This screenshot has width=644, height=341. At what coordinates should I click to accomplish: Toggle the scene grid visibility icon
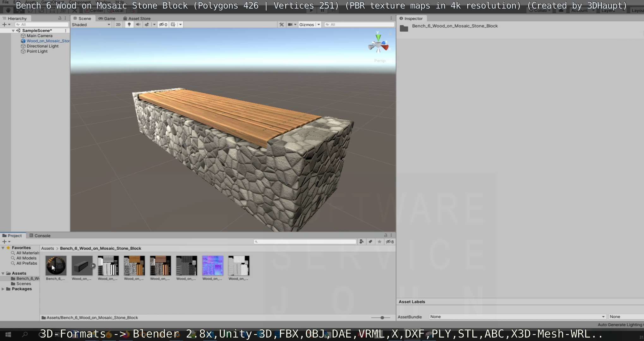[x=173, y=25]
